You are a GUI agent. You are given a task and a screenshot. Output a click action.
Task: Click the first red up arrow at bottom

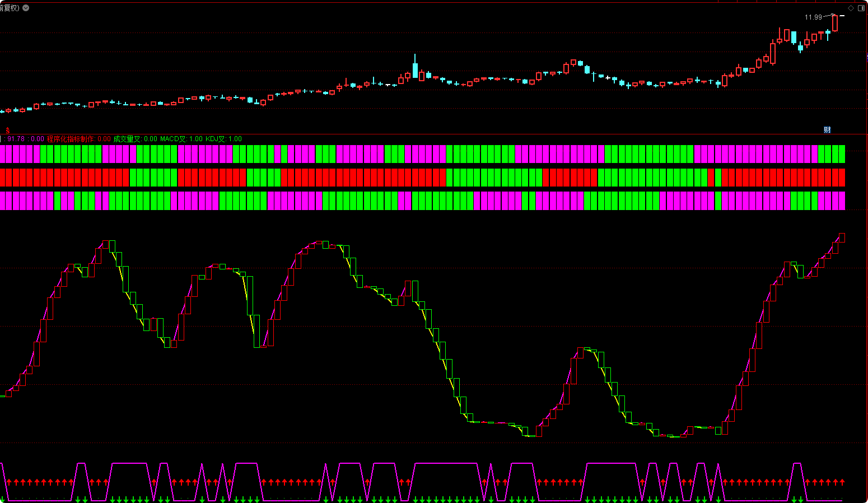9,482
